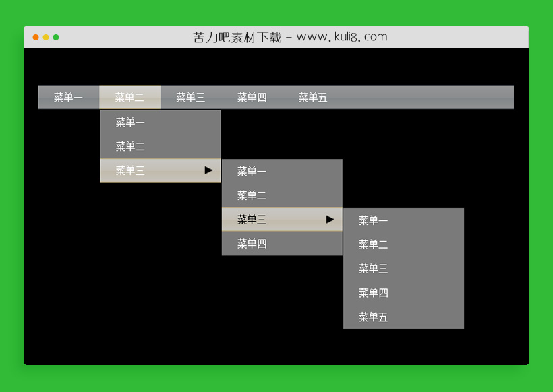This screenshot has height=392, width=553.
Task: Select 菜单一 in the rightmost submenu
Action: 372,220
